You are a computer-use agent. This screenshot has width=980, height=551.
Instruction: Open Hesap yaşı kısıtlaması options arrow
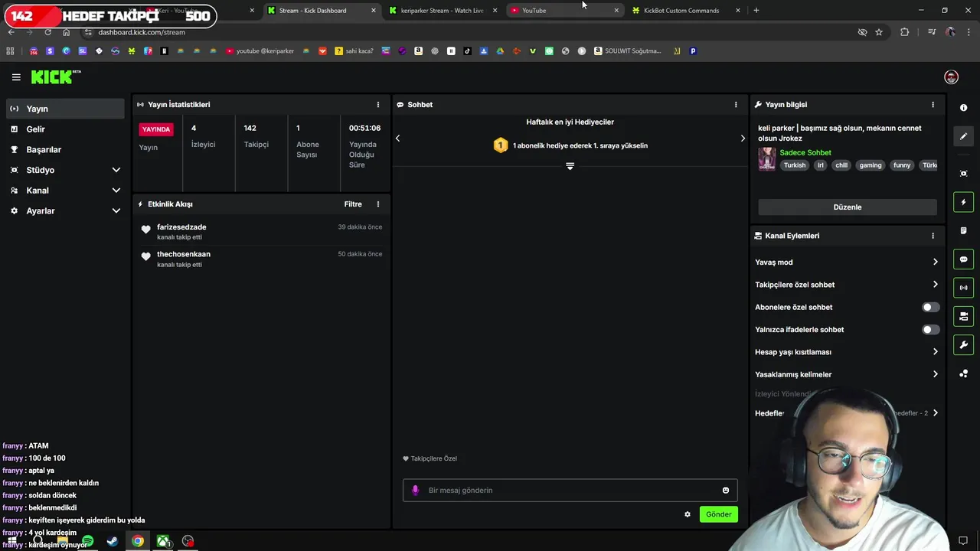click(935, 352)
